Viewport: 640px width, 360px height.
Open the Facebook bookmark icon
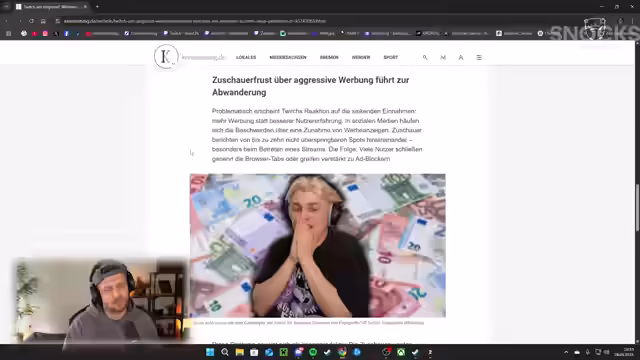(66, 33)
